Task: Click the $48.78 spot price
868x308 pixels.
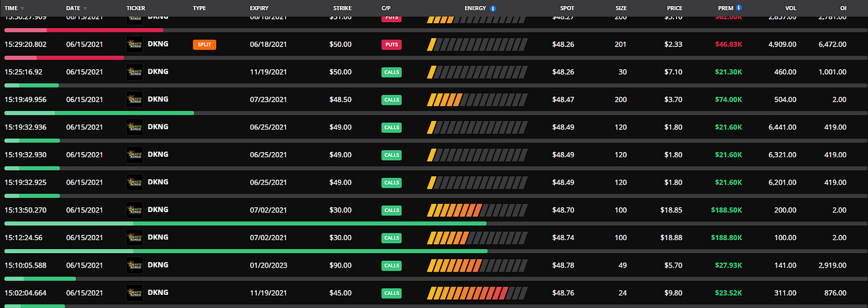Action: (563, 265)
